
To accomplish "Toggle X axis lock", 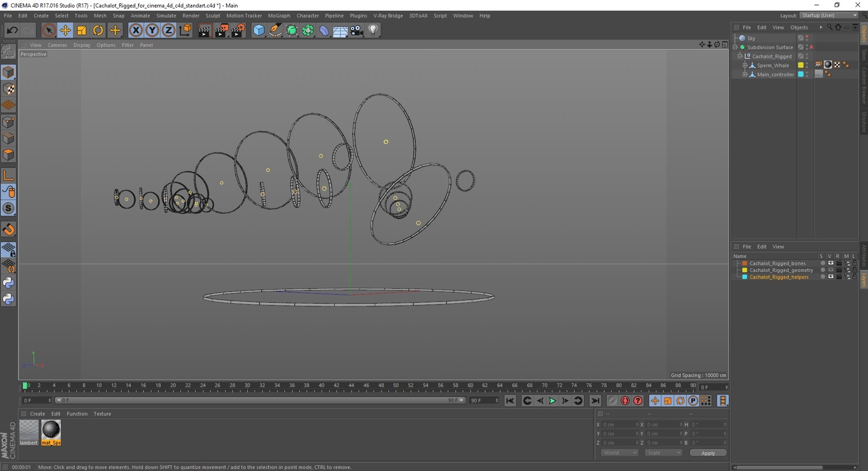I will point(136,30).
